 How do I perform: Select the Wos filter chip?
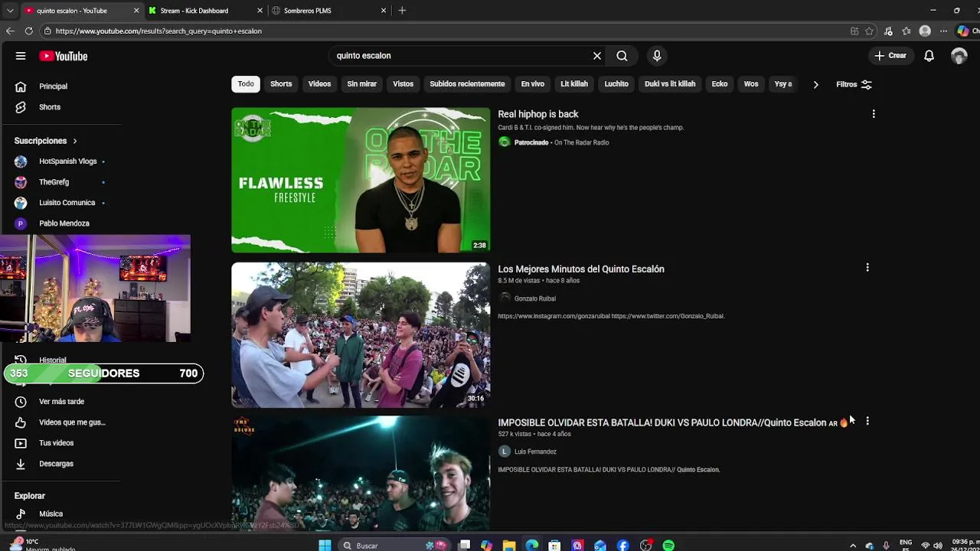tap(751, 84)
